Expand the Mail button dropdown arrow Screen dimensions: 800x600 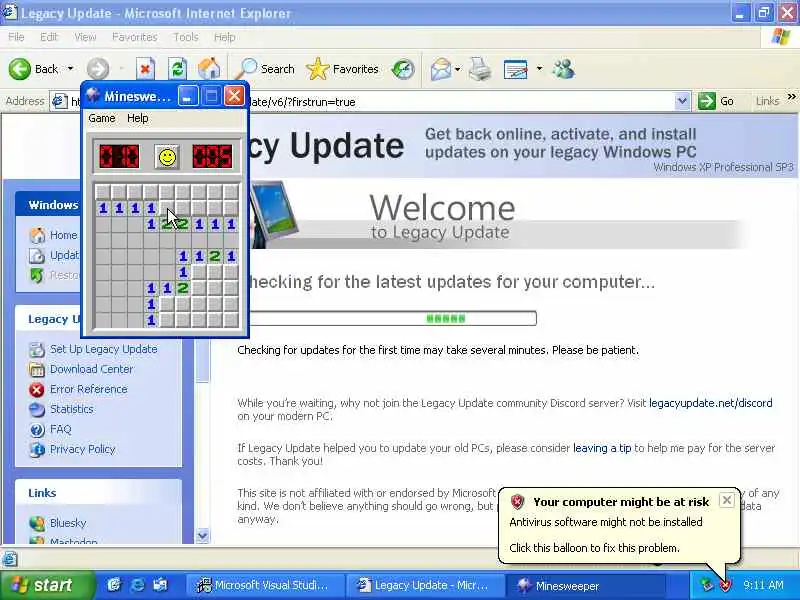point(458,69)
